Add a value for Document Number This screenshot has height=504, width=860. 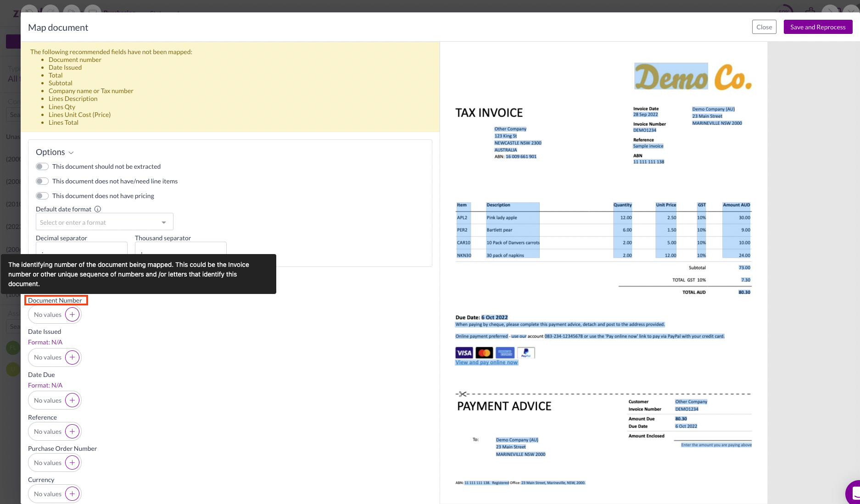pyautogui.click(x=72, y=315)
